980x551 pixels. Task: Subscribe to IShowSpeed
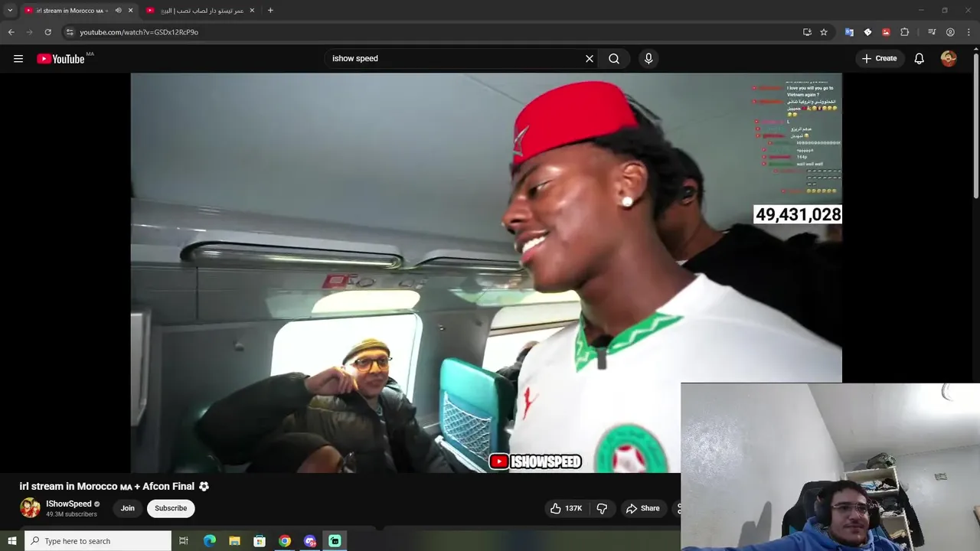pos(171,508)
